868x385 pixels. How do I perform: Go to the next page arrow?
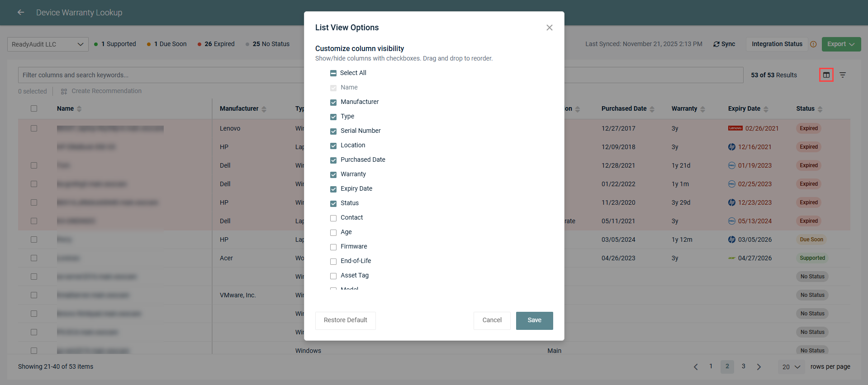(759, 367)
